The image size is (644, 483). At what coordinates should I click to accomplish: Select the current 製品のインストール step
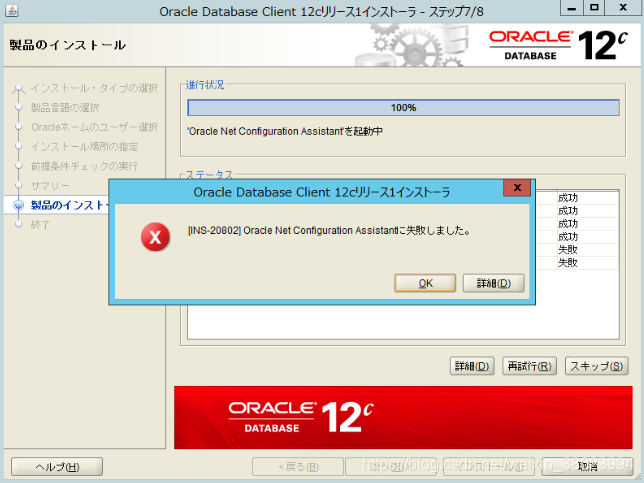tap(69, 205)
